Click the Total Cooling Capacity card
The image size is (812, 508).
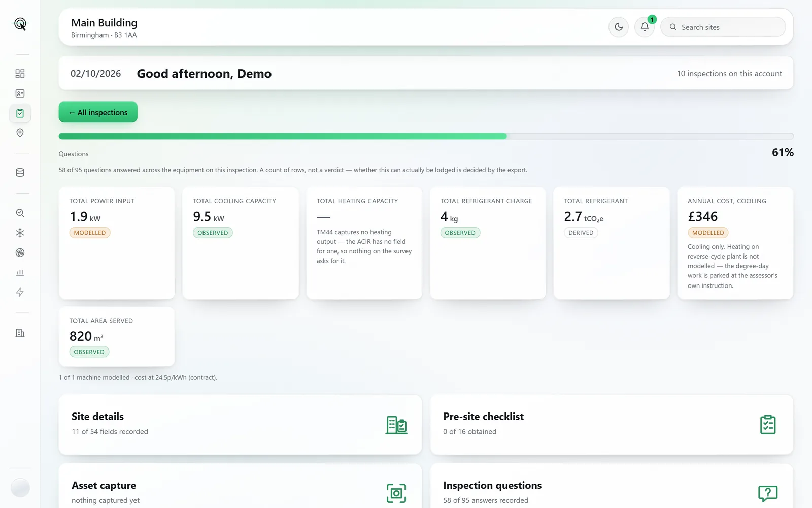point(241,243)
